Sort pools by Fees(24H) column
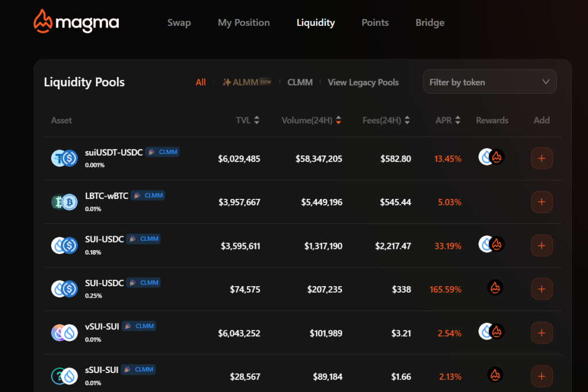 pos(386,120)
